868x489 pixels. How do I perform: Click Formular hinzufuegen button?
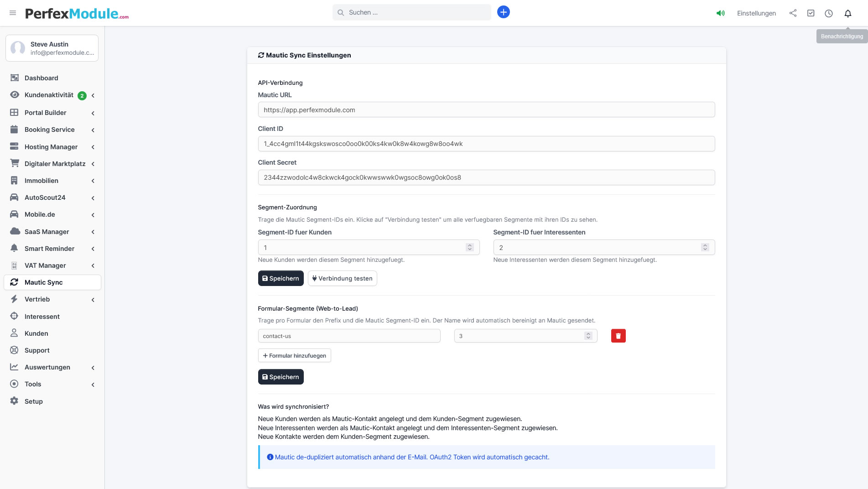tap(294, 356)
